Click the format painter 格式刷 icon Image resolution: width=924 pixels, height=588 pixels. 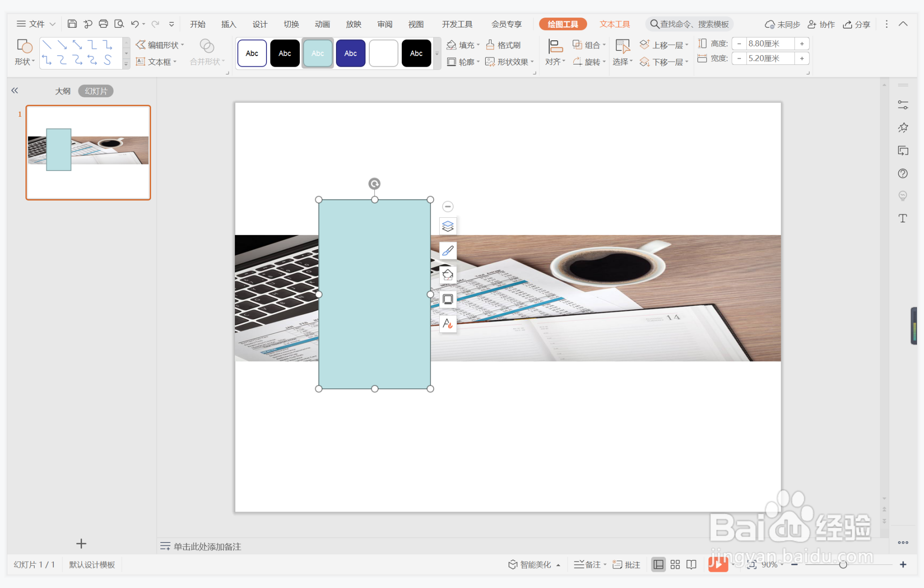coord(503,45)
